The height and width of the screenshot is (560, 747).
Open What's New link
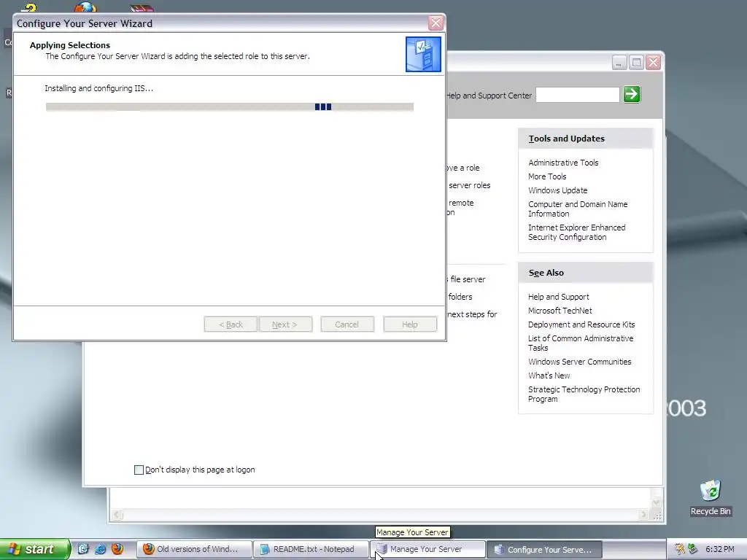click(549, 376)
